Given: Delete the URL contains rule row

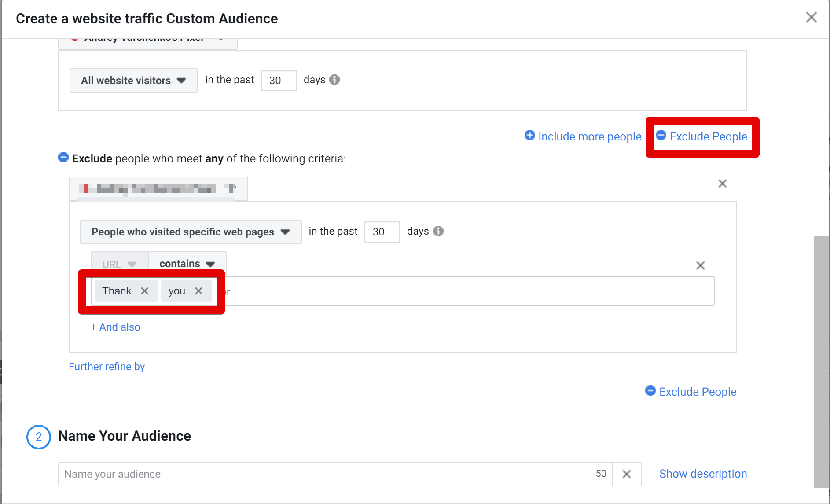Looking at the screenshot, I should click(700, 265).
